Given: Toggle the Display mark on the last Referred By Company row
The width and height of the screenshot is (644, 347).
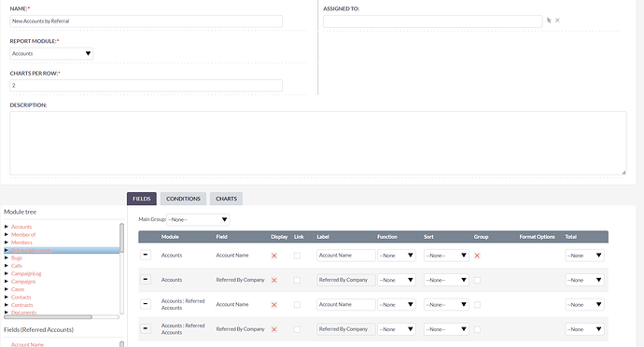Looking at the screenshot, I should (274, 329).
